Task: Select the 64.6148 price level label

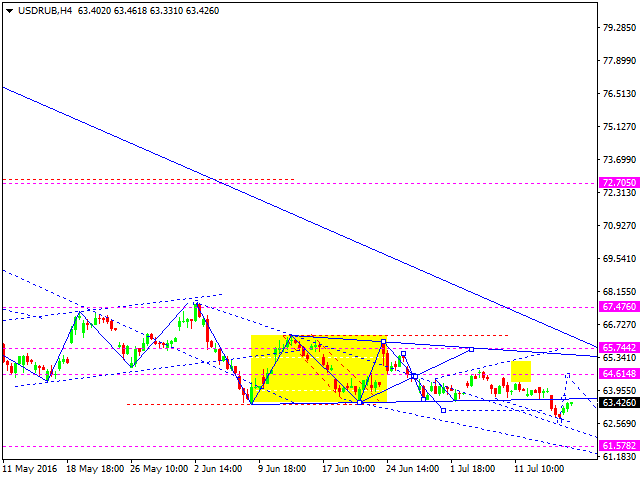Action: tap(619, 373)
